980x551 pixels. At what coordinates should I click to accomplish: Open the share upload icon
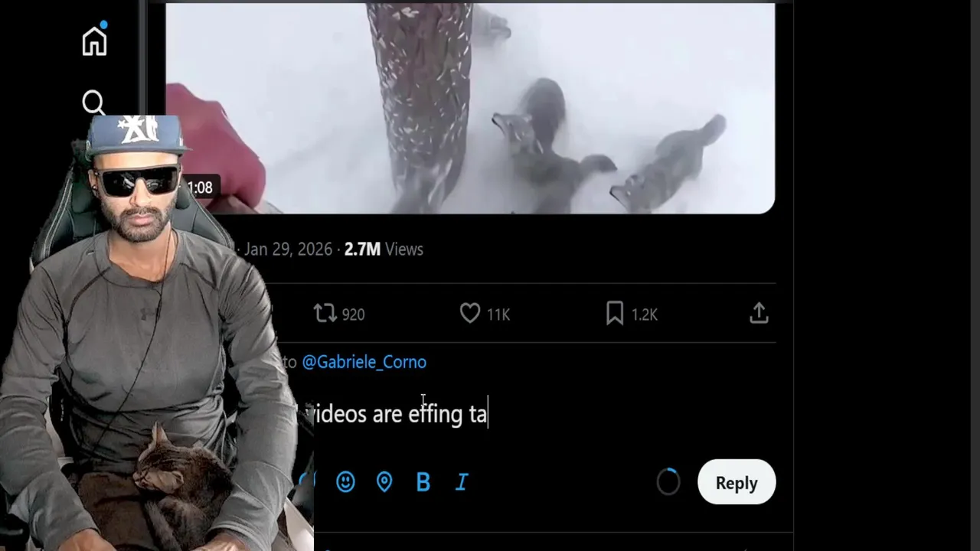[x=759, y=313]
